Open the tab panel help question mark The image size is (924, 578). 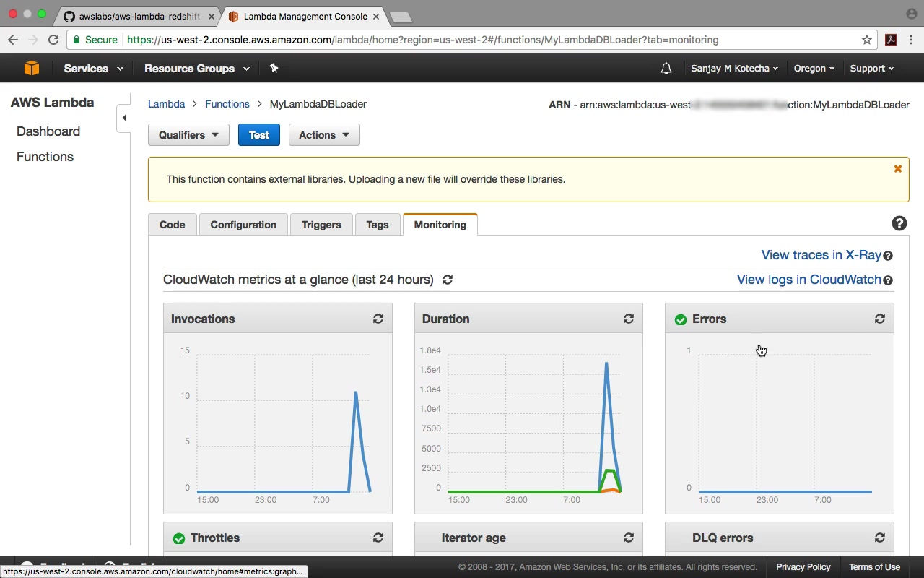(x=899, y=223)
